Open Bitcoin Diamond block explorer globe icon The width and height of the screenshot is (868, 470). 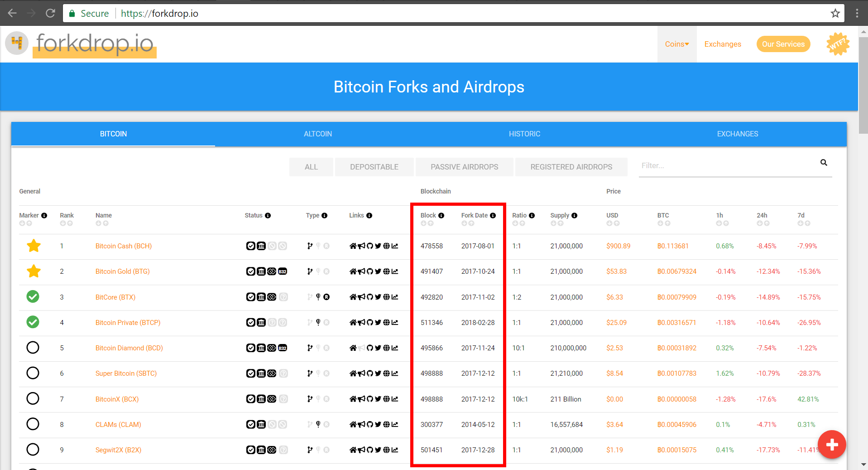[x=386, y=348]
